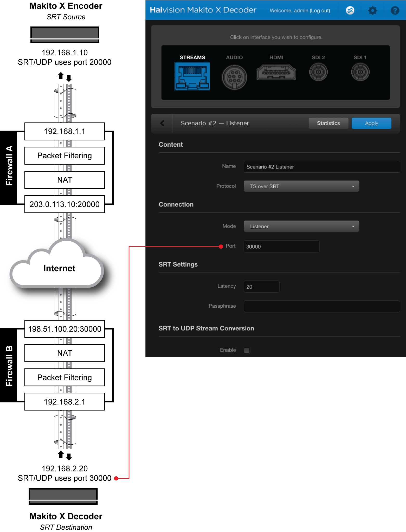Go back using the left chevron
Viewport: 406px width, 532px height.
coord(162,123)
